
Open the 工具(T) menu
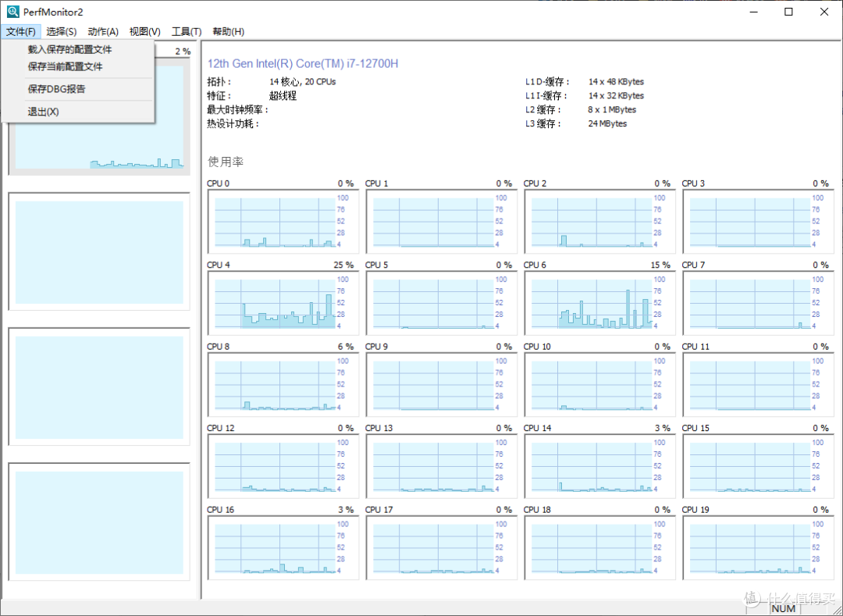187,31
